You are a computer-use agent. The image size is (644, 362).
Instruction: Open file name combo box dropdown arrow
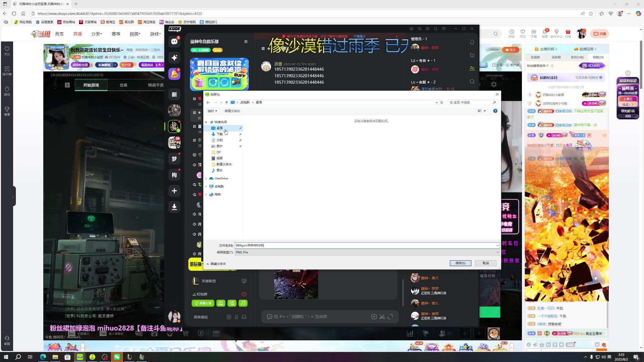(x=497, y=245)
